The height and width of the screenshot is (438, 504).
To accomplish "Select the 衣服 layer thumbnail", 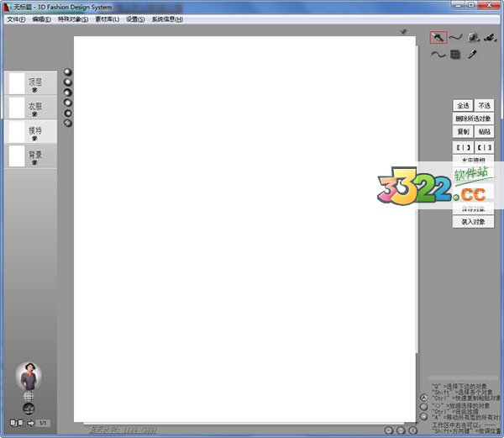I will coord(17,108).
